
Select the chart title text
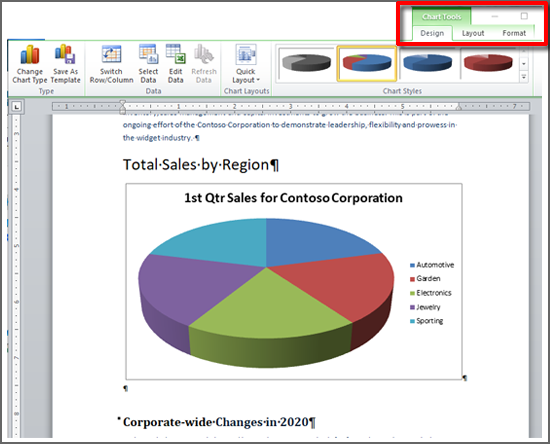pyautogui.click(x=293, y=198)
